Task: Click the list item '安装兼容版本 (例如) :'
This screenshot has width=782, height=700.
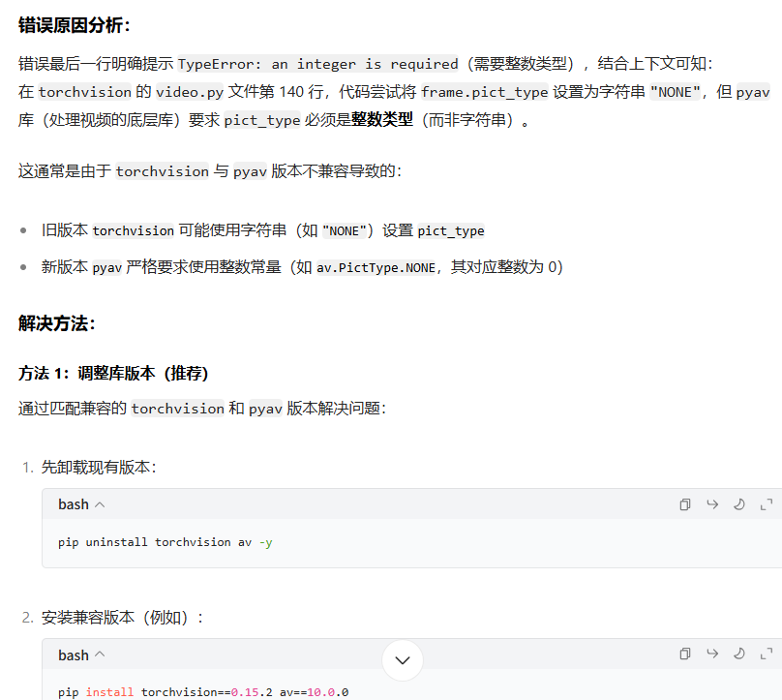Action: click(123, 618)
